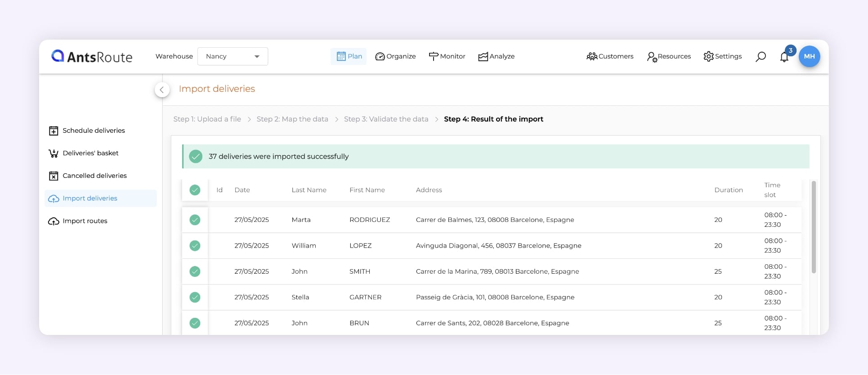
Task: Switch to the Monitor tab
Action: coord(447,56)
